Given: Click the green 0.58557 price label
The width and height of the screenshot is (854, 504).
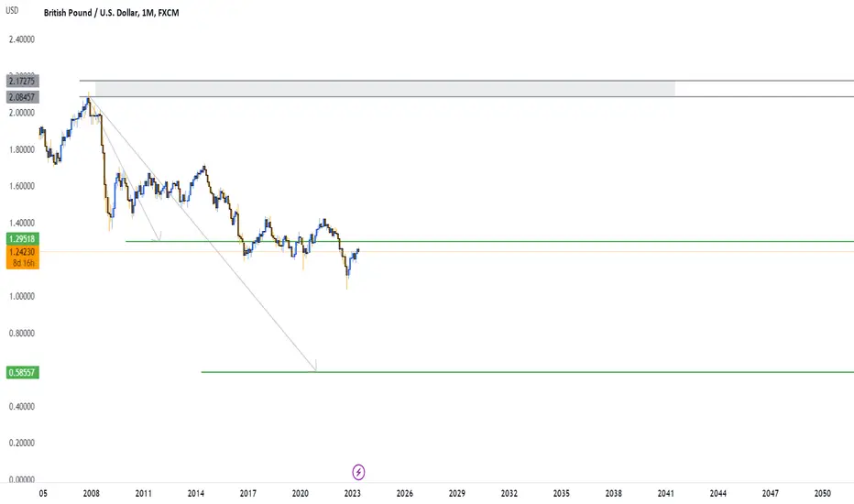Looking at the screenshot, I should (x=22, y=373).
